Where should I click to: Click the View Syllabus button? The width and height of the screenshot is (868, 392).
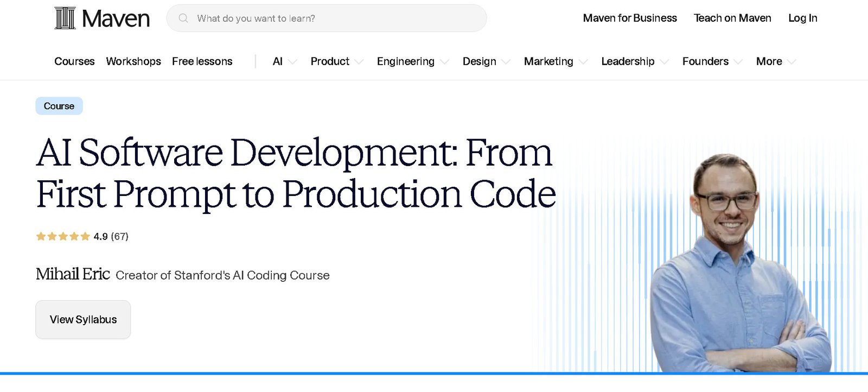[83, 319]
